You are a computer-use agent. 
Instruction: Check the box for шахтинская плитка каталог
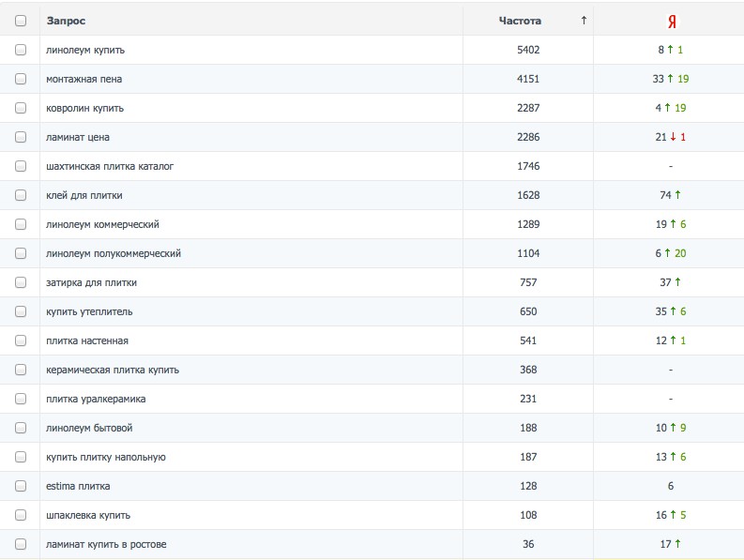tap(21, 166)
